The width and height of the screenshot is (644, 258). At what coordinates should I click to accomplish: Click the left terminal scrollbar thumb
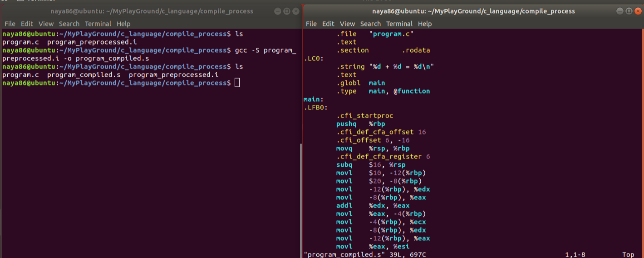coord(300,200)
